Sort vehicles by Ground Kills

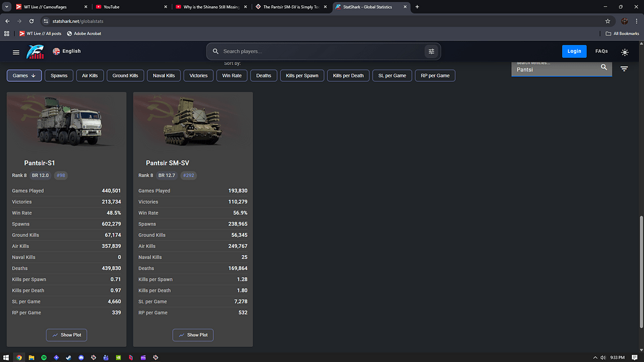(126, 75)
